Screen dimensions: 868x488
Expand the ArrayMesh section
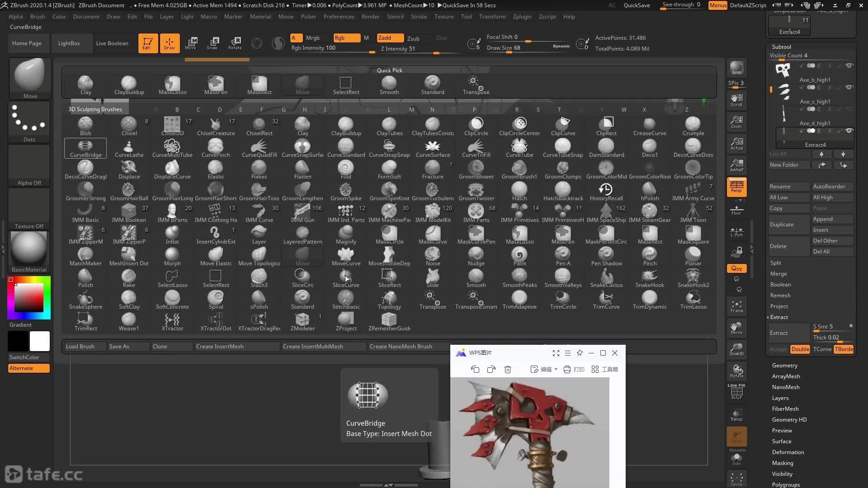(786, 376)
